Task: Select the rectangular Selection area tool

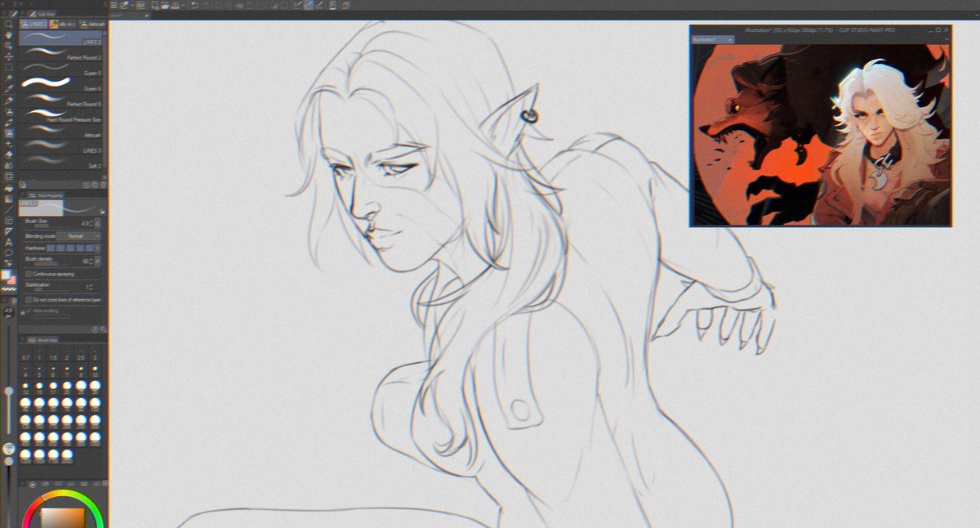Action: 8,68
